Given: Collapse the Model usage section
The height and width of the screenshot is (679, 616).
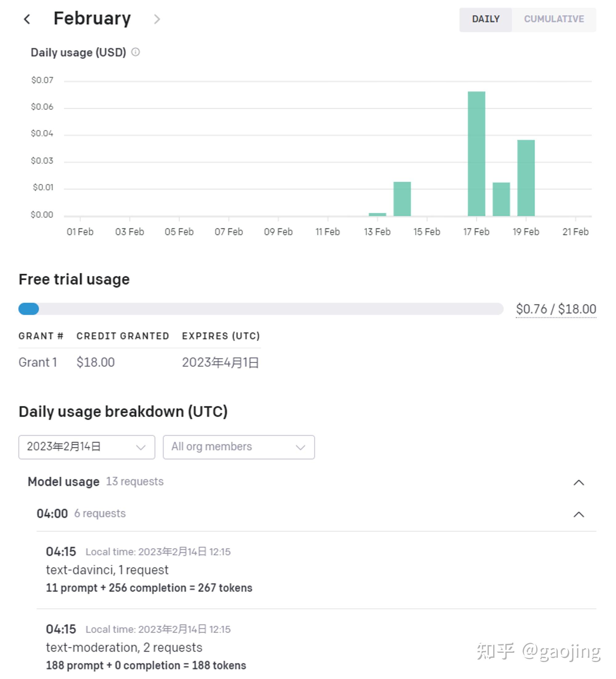Looking at the screenshot, I should pyautogui.click(x=578, y=483).
